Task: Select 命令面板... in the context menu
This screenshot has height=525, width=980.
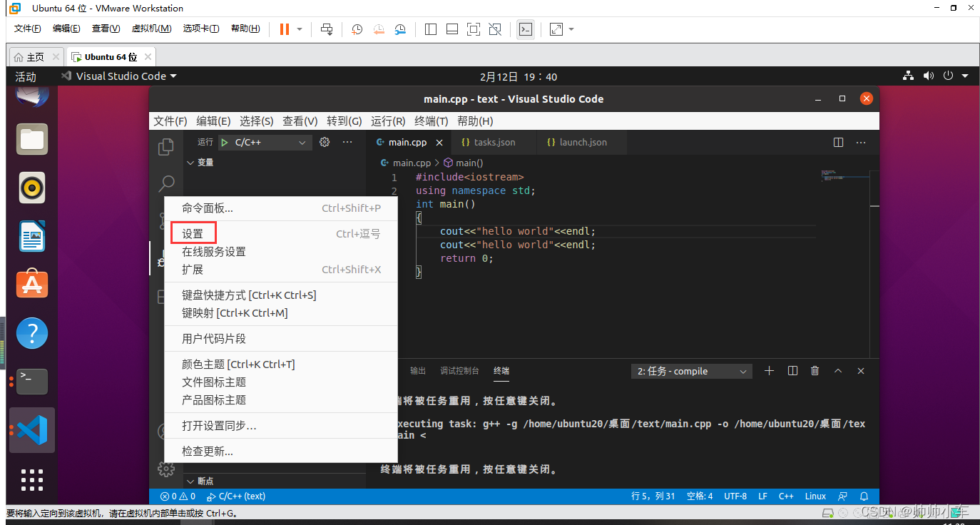Action: tap(281, 208)
